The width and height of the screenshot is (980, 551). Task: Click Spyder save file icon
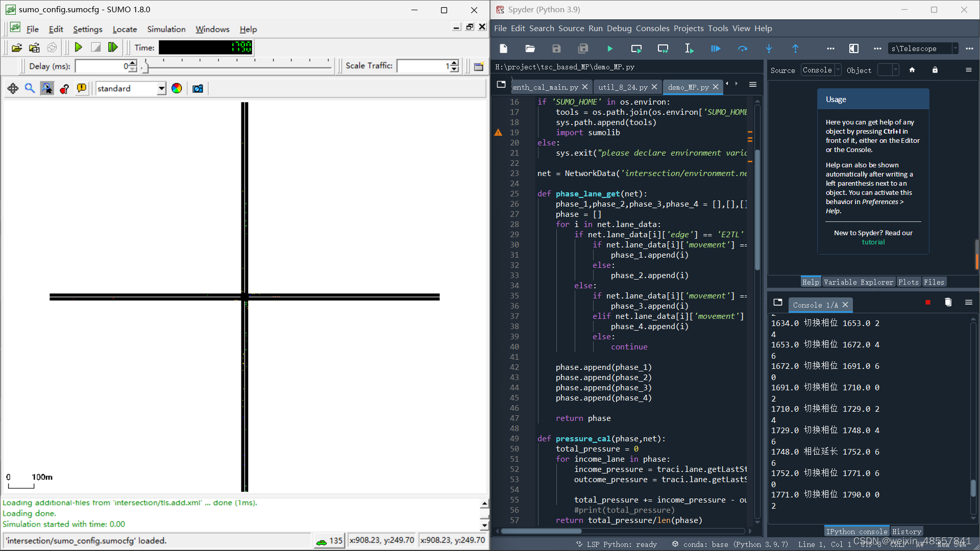[x=556, y=48]
